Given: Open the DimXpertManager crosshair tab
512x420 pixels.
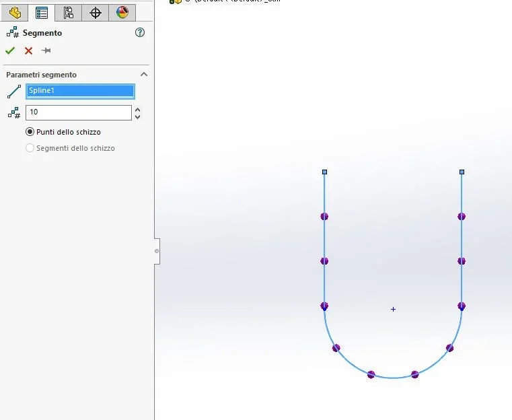Looking at the screenshot, I should click(96, 13).
